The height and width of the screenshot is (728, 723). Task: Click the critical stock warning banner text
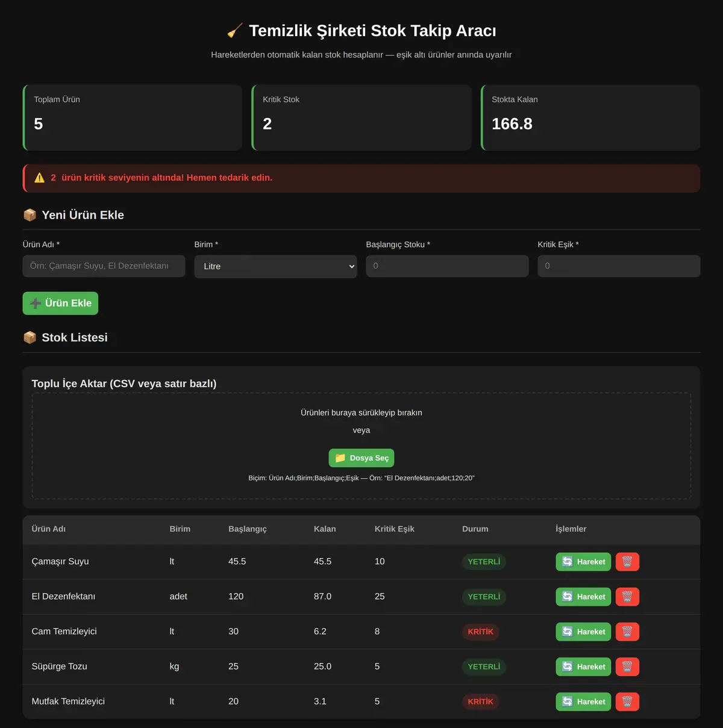(x=161, y=178)
